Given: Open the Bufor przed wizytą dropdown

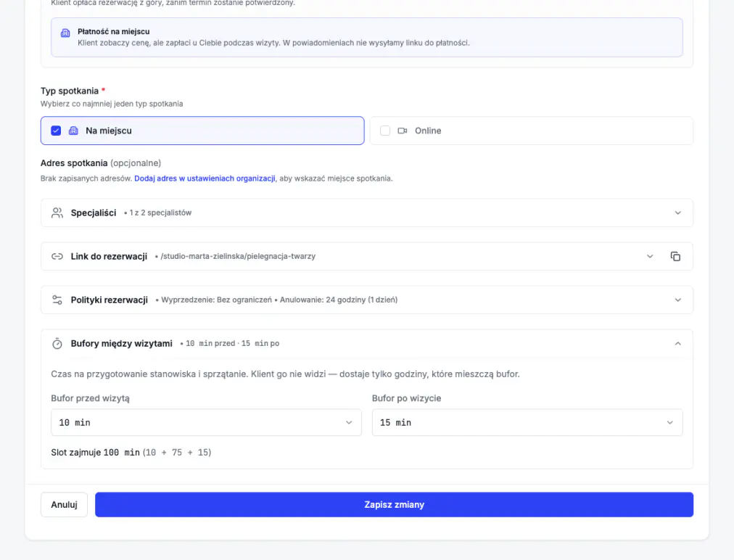Looking at the screenshot, I should pyautogui.click(x=206, y=422).
